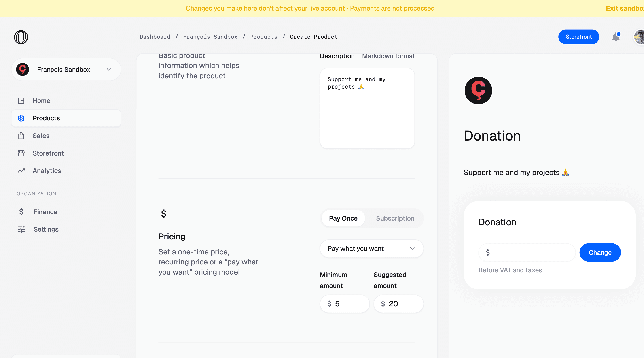Click the Minimum amount label

333,280
